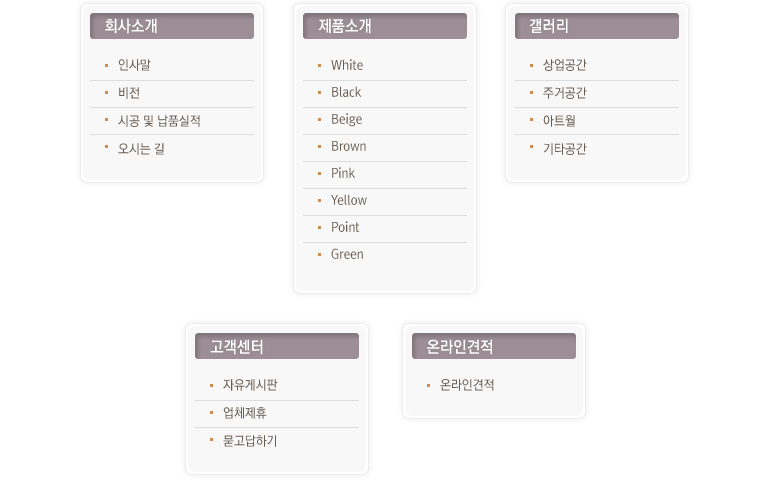
Task: Open 온라인견적 estimate link in list
Action: [x=467, y=385]
